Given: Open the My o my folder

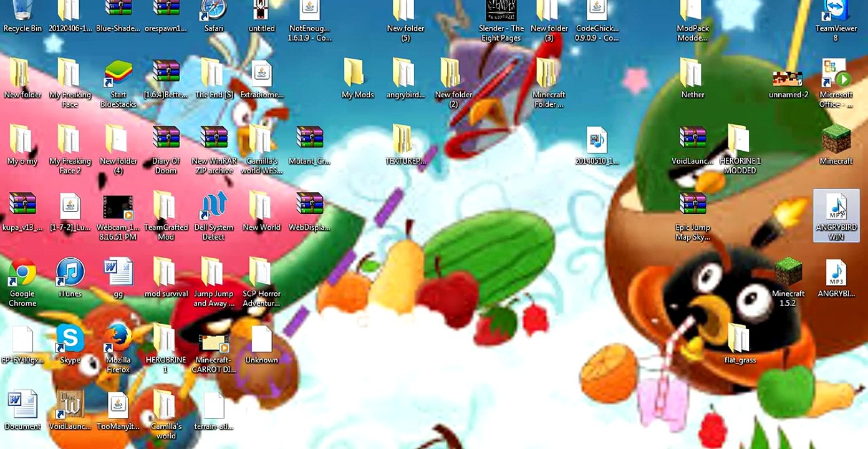Looking at the screenshot, I should [22, 146].
